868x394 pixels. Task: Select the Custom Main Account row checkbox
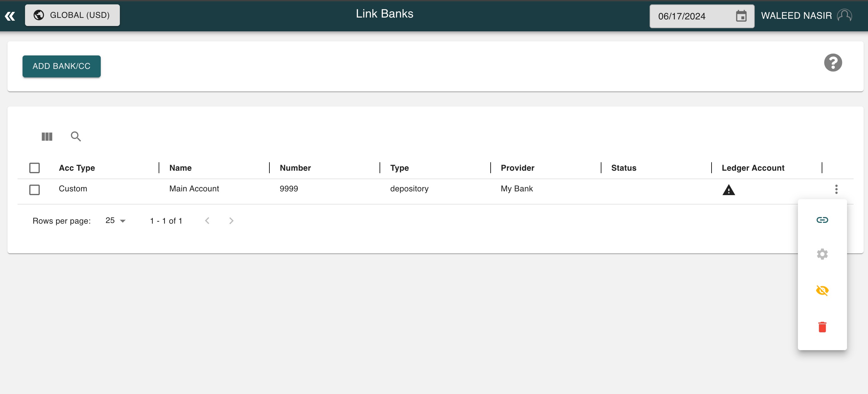[x=34, y=189]
